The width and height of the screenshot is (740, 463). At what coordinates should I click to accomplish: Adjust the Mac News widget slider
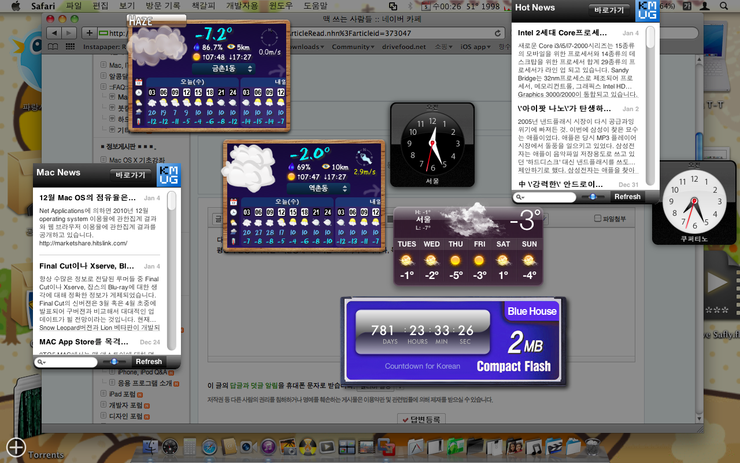click(114, 362)
